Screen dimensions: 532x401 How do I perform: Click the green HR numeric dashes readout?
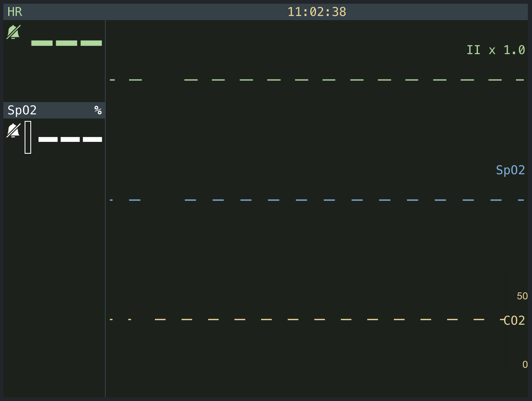pos(66,43)
